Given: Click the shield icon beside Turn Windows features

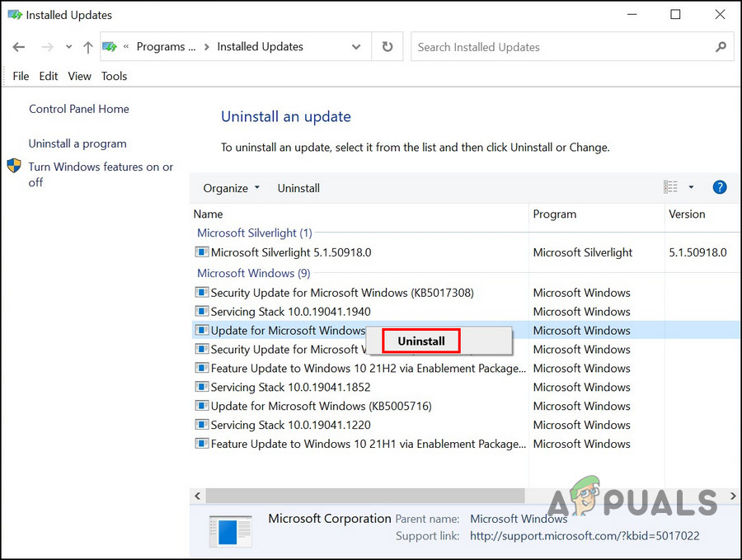Looking at the screenshot, I should 14,166.
